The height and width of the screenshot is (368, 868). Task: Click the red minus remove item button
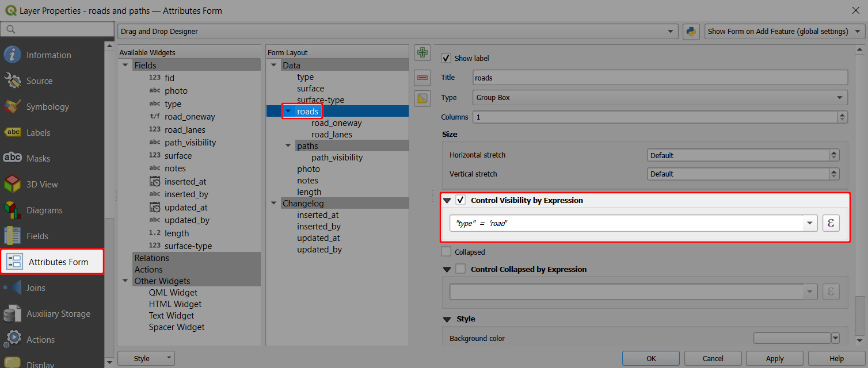pyautogui.click(x=422, y=77)
